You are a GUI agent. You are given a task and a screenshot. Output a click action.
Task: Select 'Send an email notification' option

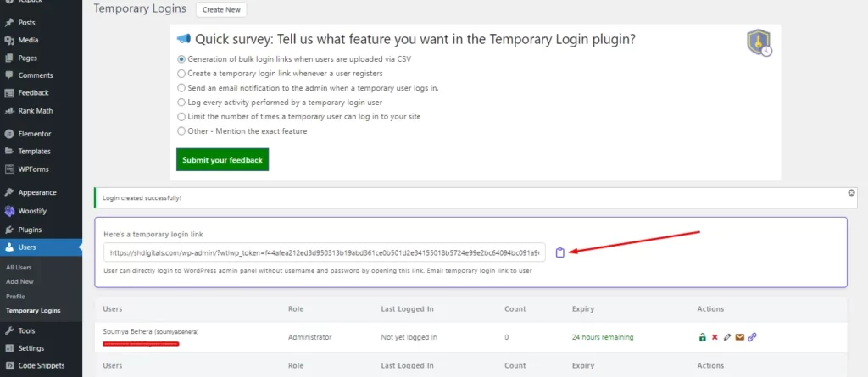pos(181,87)
